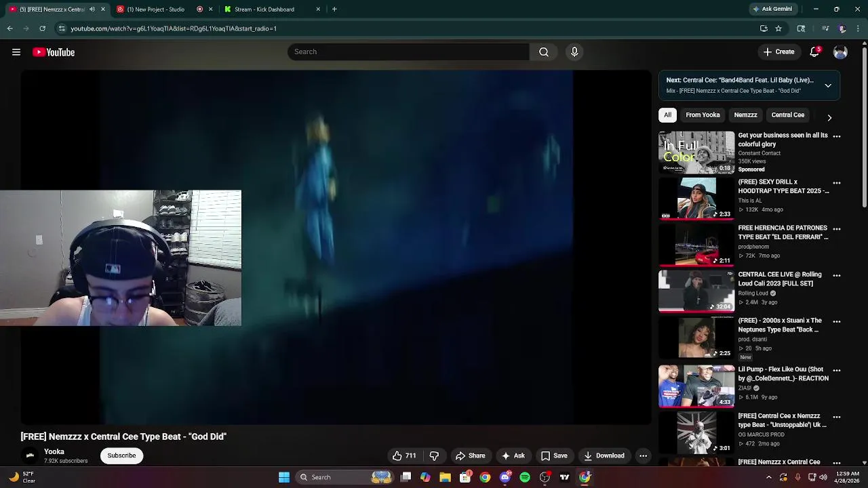868x488 pixels.
Task: Dislike the video with thumbs down
Action: pyautogui.click(x=434, y=455)
